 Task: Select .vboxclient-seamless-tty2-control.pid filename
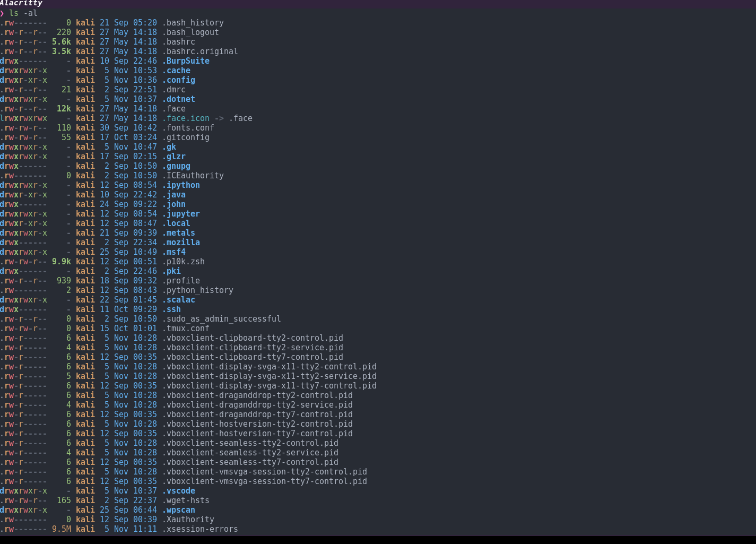point(250,443)
